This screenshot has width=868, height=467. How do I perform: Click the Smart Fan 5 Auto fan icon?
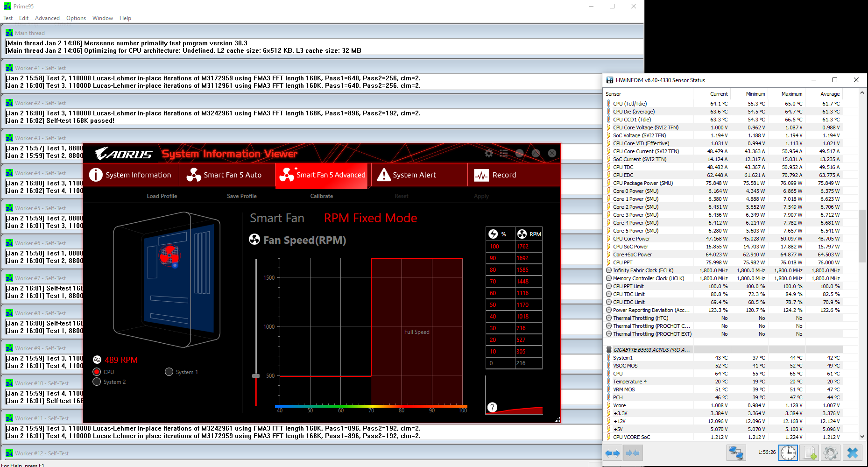point(194,175)
